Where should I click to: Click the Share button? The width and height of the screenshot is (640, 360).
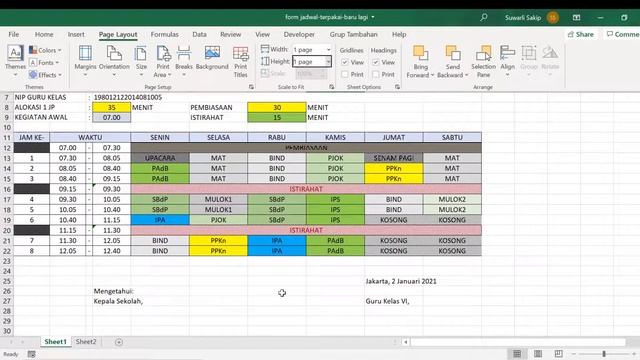point(581,34)
